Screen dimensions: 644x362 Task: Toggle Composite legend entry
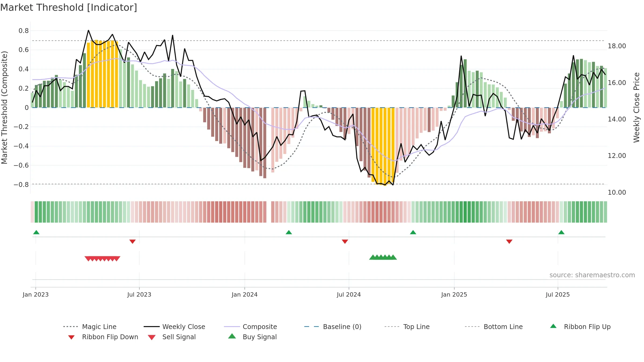tap(250, 327)
